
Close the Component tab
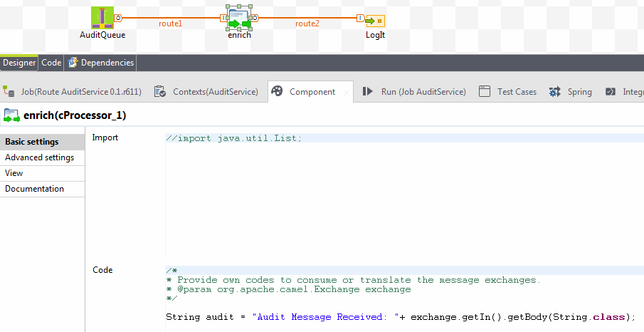point(347,92)
